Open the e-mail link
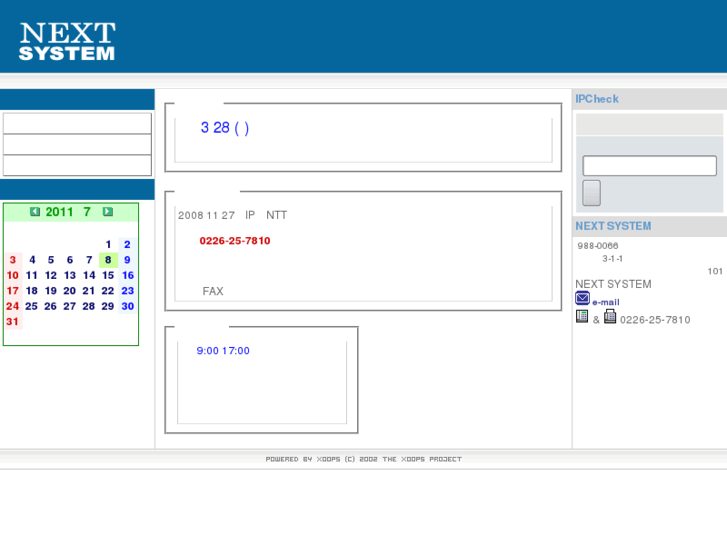Viewport: 727px width, 545px height. [606, 302]
